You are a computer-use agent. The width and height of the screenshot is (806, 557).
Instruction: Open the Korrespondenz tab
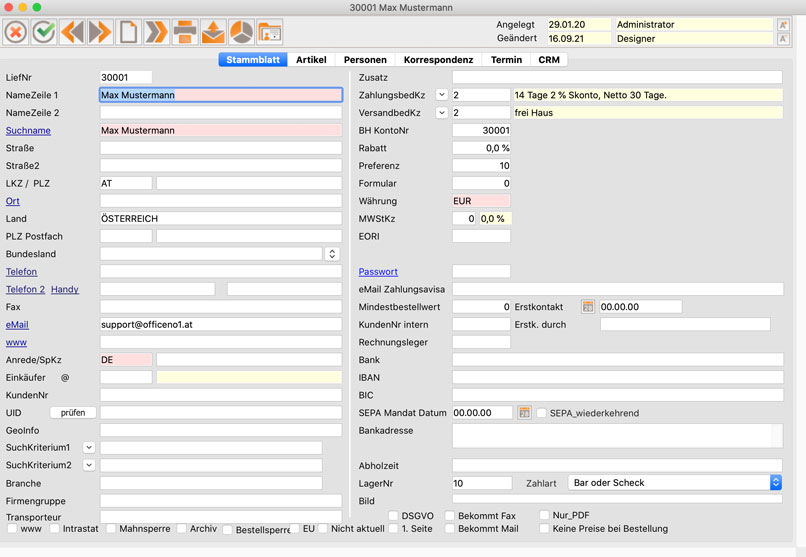[438, 60]
